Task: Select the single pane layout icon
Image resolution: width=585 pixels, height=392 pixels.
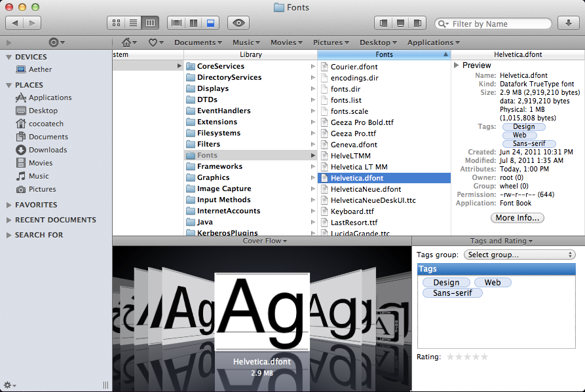Action: [x=176, y=23]
